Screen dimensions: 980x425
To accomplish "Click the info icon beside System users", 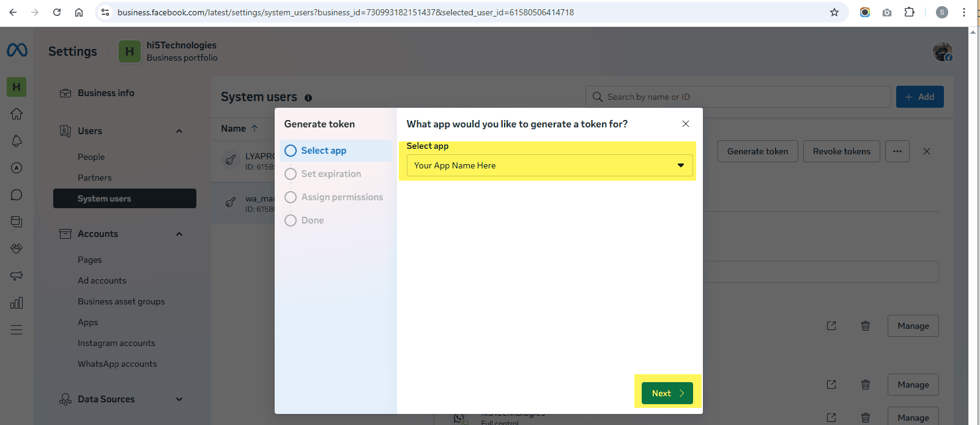I will click(x=308, y=98).
